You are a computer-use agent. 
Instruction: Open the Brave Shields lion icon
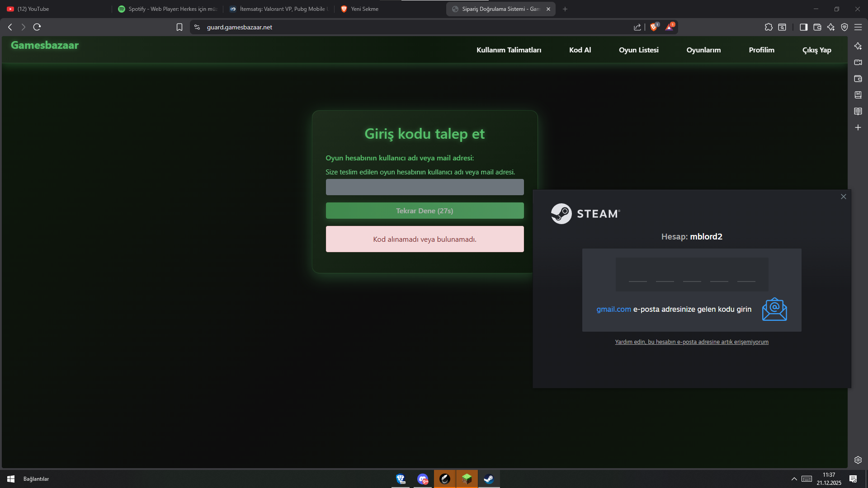(x=654, y=27)
